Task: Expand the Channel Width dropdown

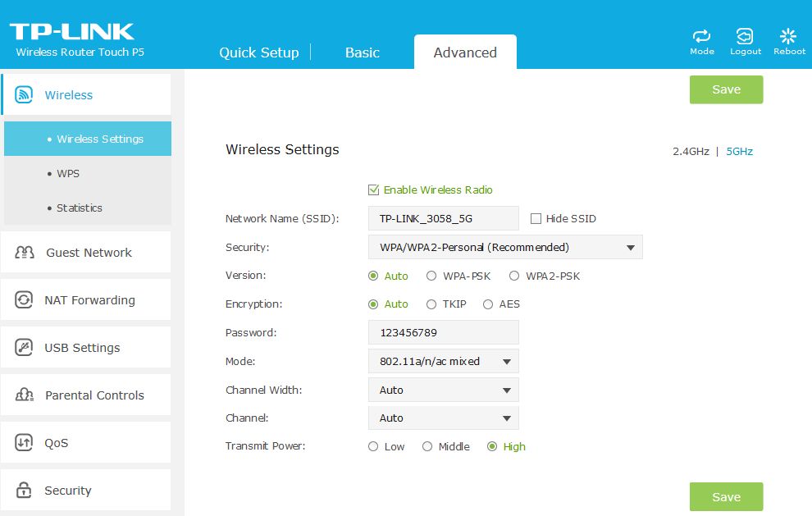Action: (x=443, y=390)
